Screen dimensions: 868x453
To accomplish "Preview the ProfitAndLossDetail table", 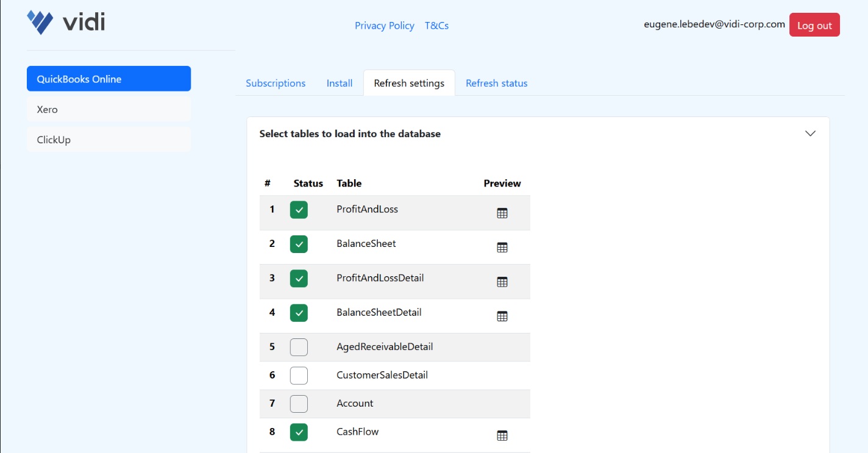I will click(x=502, y=281).
